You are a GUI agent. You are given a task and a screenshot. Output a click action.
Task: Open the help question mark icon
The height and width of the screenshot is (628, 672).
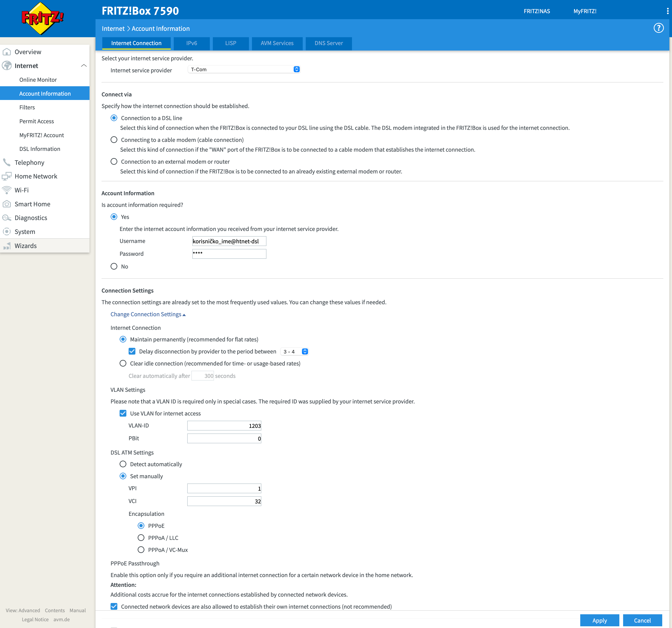pyautogui.click(x=658, y=28)
